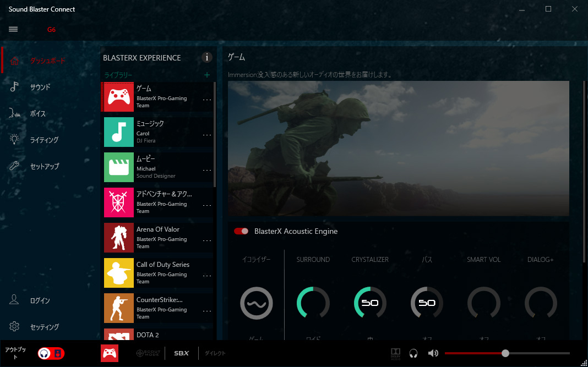Enable Scout Mode
The height and width of the screenshot is (367, 588).
coord(148,353)
